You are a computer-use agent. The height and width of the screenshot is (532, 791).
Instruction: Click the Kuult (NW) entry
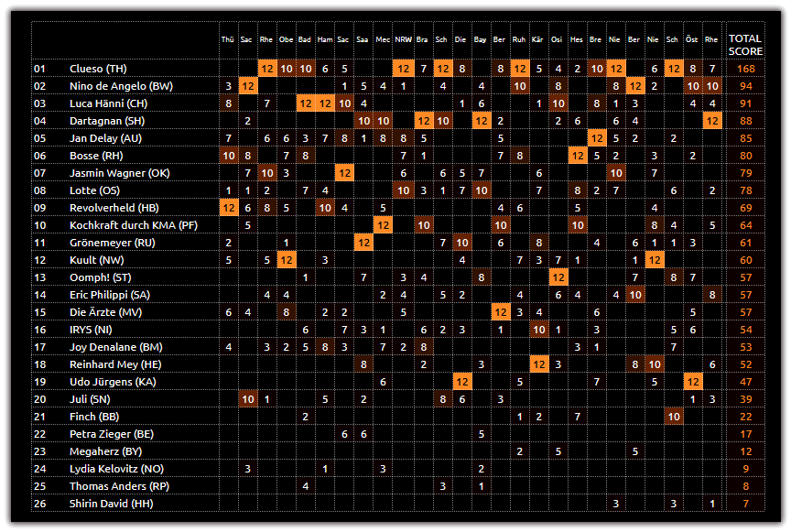[x=96, y=260]
